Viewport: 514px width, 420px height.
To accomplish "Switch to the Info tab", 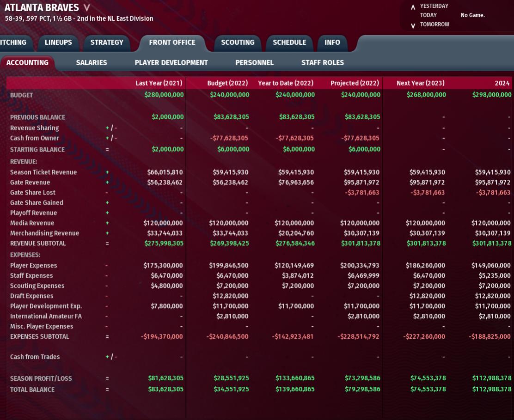I will point(332,42).
